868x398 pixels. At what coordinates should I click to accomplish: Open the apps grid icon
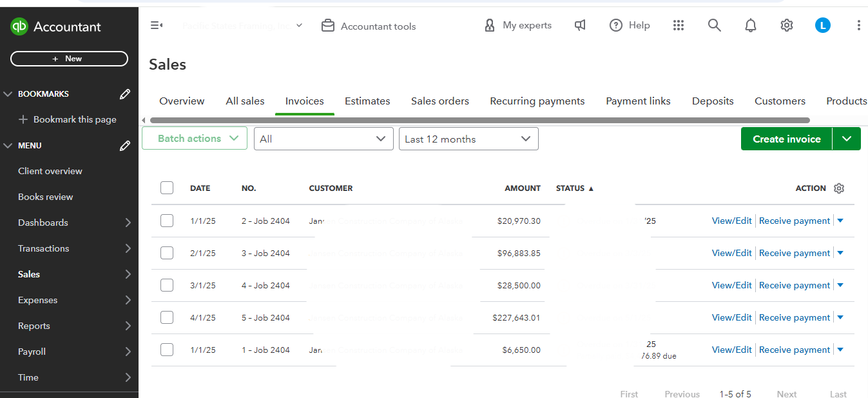678,25
